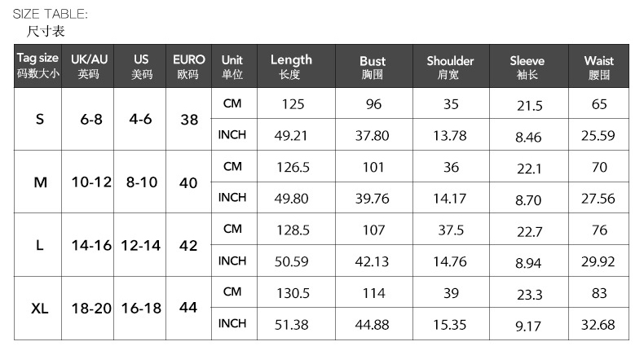Click the SIZE TABLE heading text

(51, 14)
